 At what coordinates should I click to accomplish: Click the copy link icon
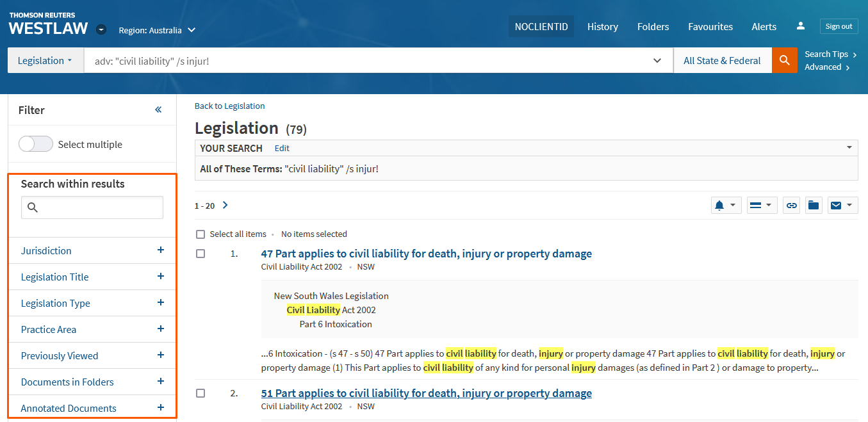pyautogui.click(x=792, y=206)
